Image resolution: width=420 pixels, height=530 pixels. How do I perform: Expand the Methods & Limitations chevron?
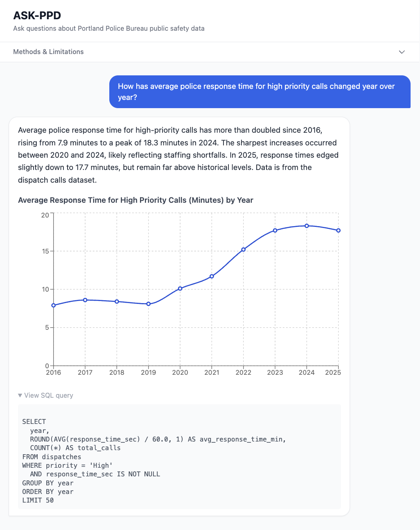(x=402, y=52)
